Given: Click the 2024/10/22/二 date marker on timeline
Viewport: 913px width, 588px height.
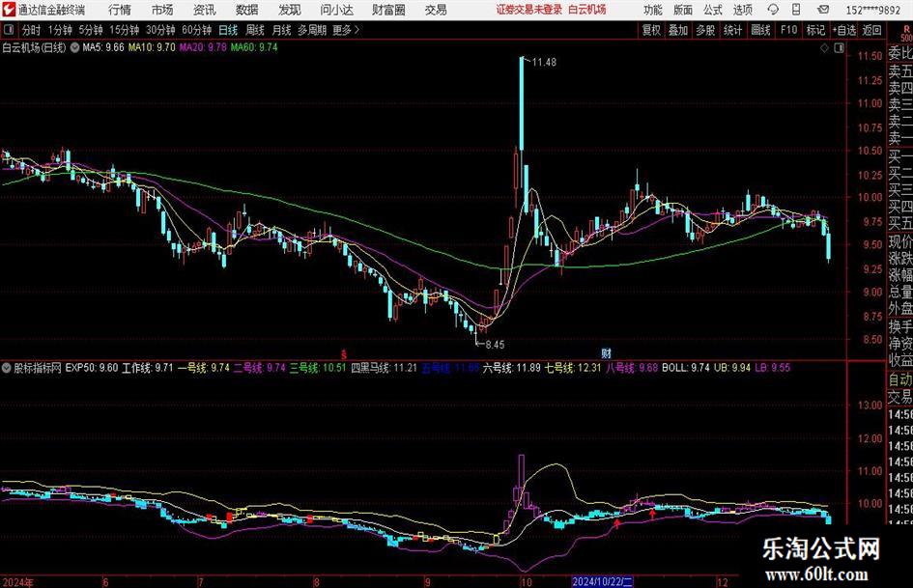Looking at the screenshot, I should (x=602, y=581).
